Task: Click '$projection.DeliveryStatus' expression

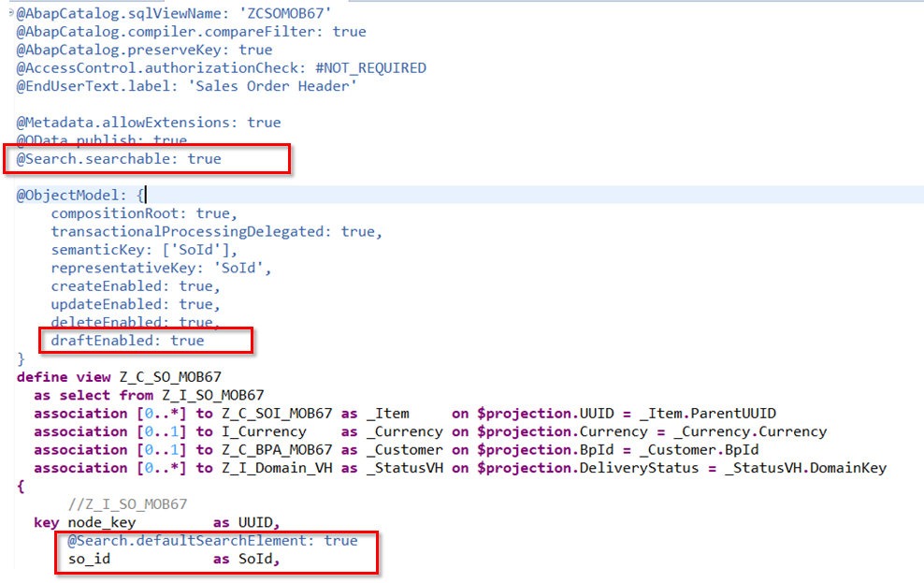Action: (x=587, y=468)
